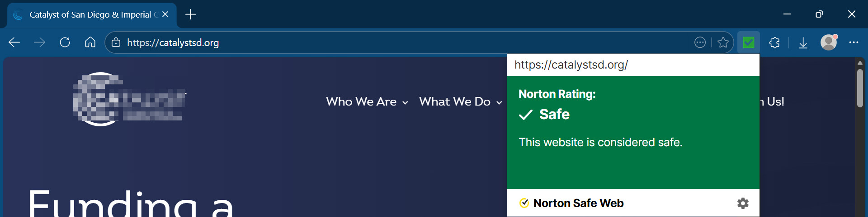Click the Catalyst site logo
This screenshot has height=217, width=868.
pos(129,99)
